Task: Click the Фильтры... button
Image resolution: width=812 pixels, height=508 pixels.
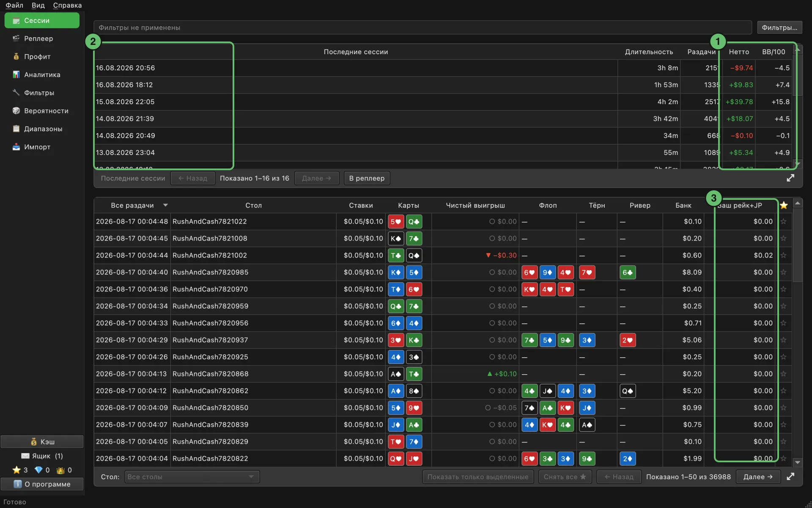Action: pyautogui.click(x=779, y=28)
